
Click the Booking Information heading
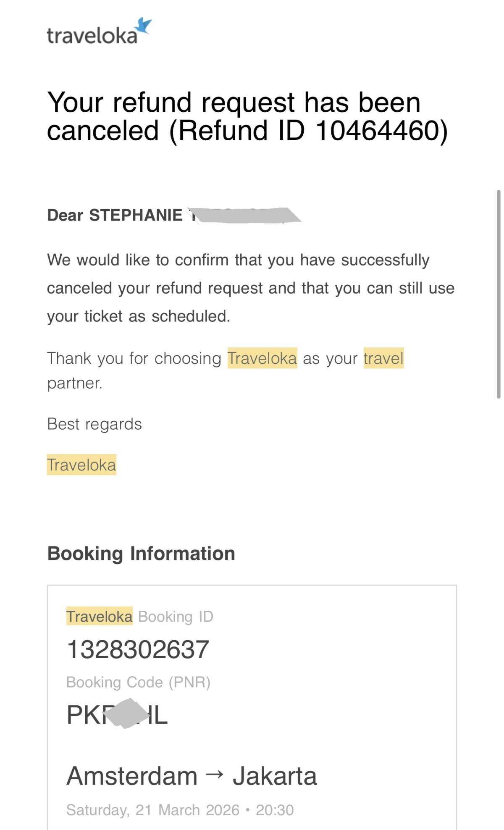click(141, 554)
